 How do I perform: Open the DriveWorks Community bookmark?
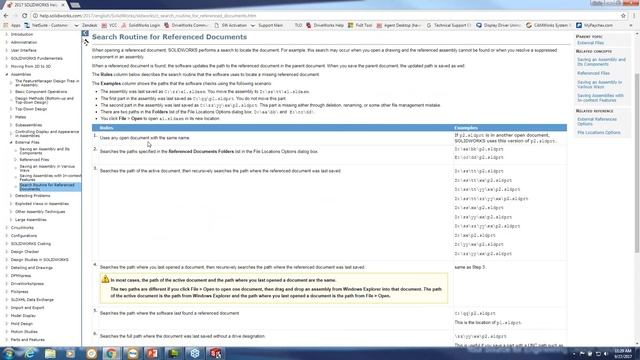[x=187, y=25]
